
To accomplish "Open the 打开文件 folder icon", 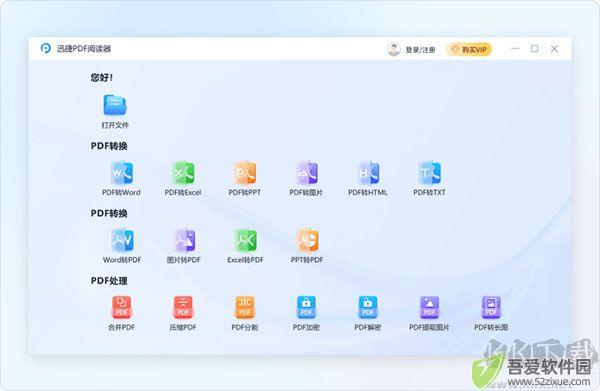I will click(115, 105).
